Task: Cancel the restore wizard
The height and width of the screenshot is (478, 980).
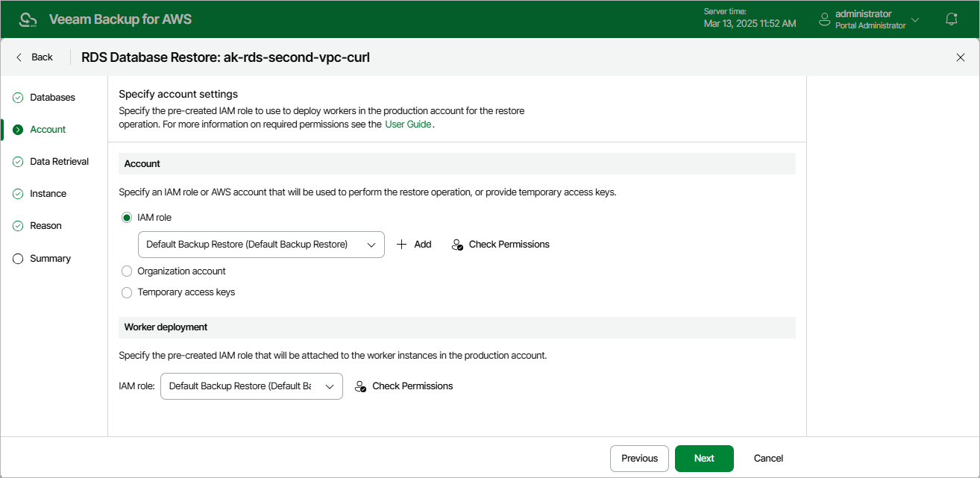Action: (768, 459)
